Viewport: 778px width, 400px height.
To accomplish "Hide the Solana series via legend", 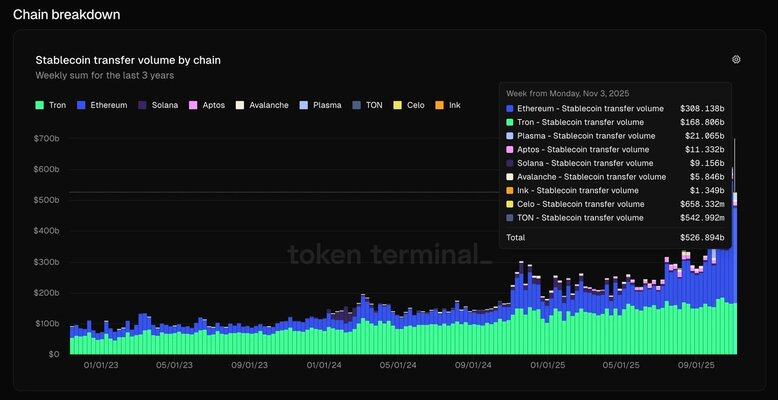I will pos(158,105).
